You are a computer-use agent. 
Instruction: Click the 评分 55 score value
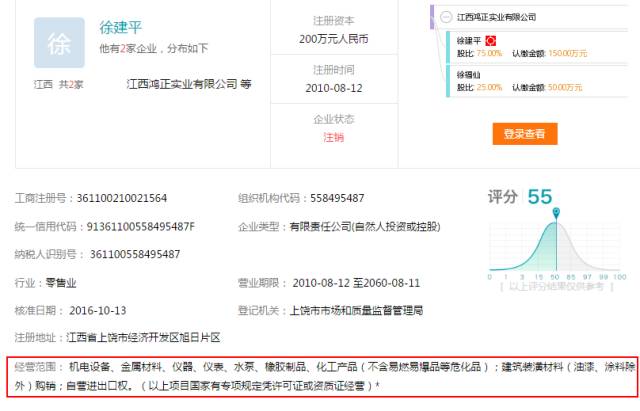pos(540,197)
